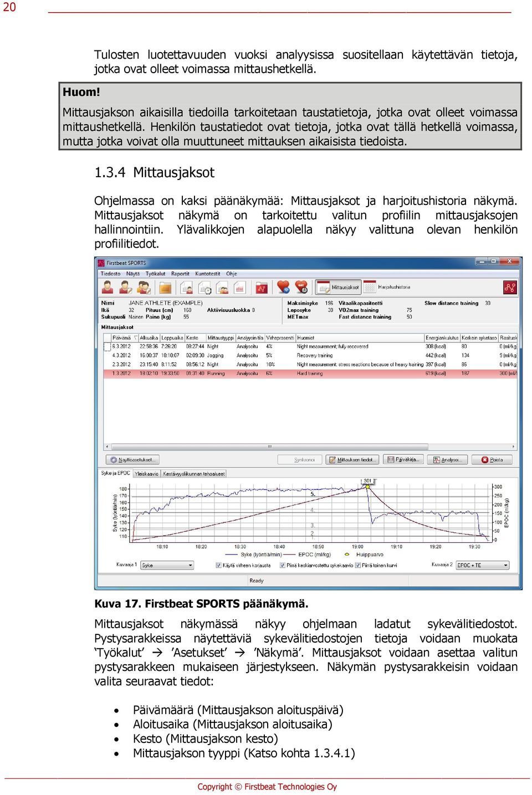
Task: Sort by the Päivämä column header
Action: tap(125, 337)
